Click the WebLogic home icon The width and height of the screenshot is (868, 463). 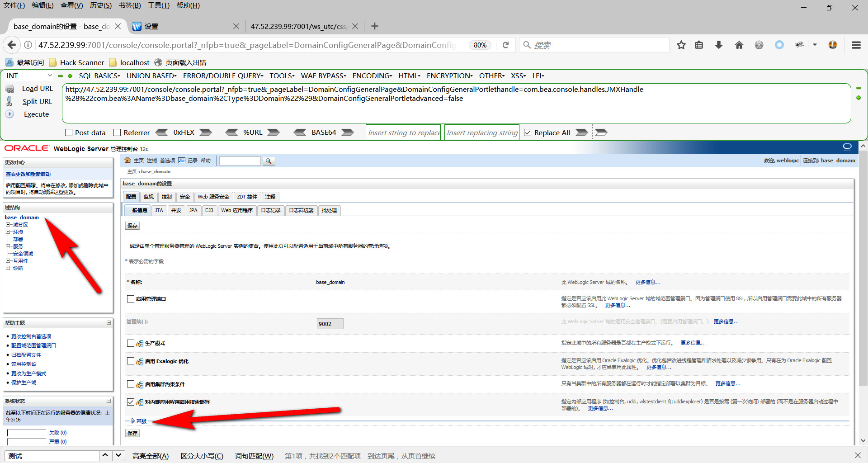127,161
